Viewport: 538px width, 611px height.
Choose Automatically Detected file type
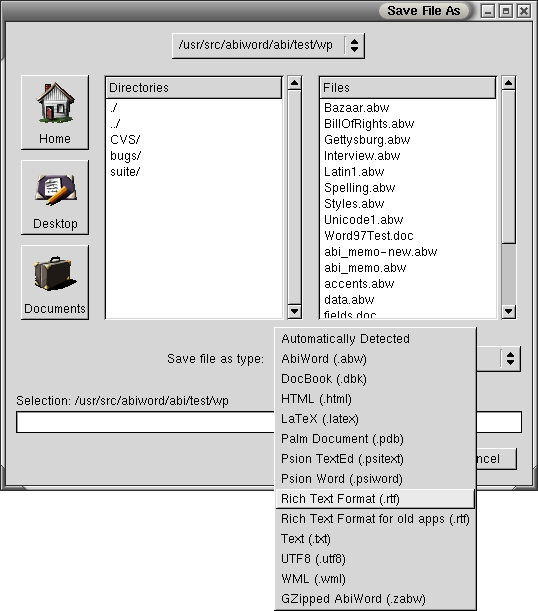tap(375, 339)
